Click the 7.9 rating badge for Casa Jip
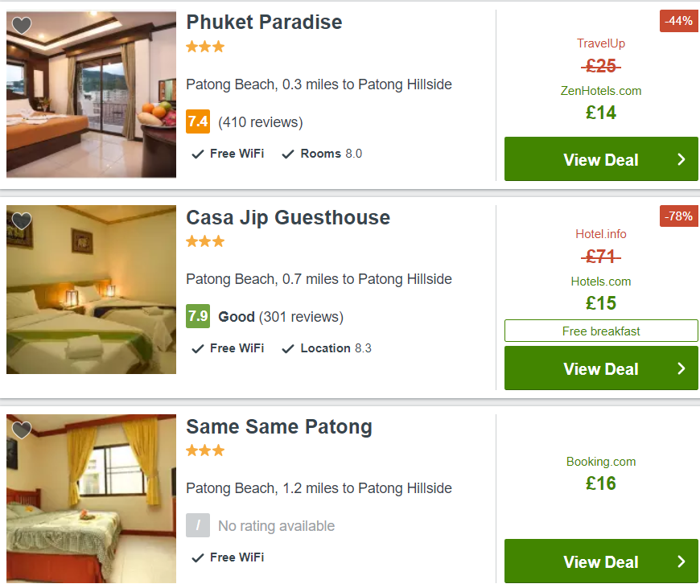Screen dimensions: 700x588 click(198, 316)
